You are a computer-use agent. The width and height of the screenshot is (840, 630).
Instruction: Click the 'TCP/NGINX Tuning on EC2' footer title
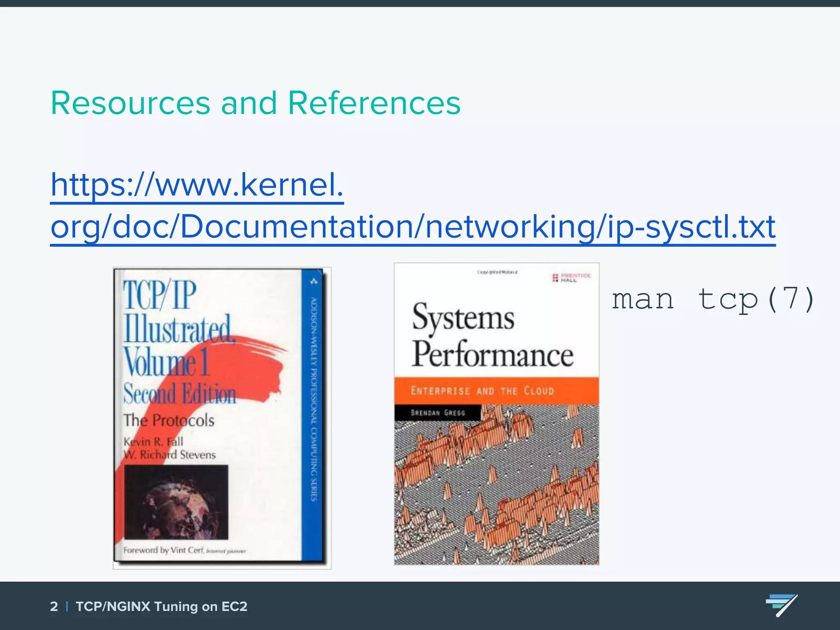click(x=162, y=606)
